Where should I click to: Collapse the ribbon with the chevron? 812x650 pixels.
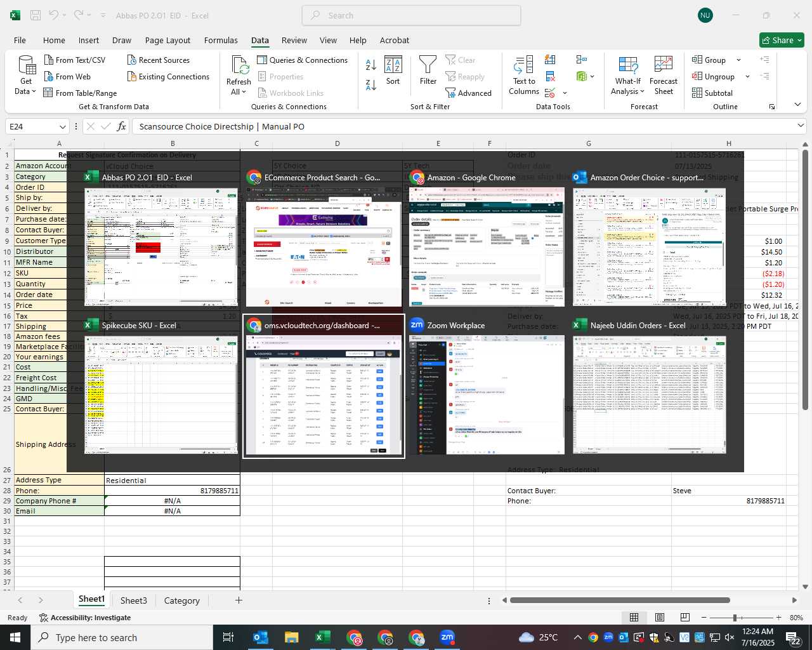point(797,105)
